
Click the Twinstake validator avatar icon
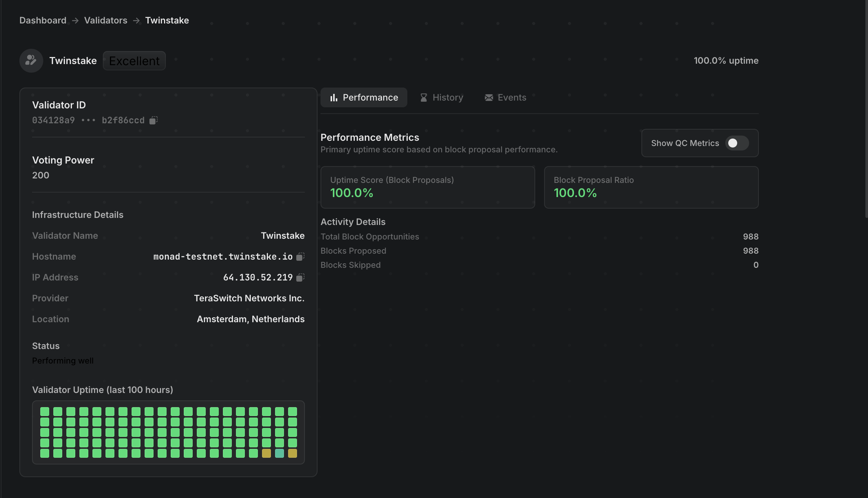31,61
